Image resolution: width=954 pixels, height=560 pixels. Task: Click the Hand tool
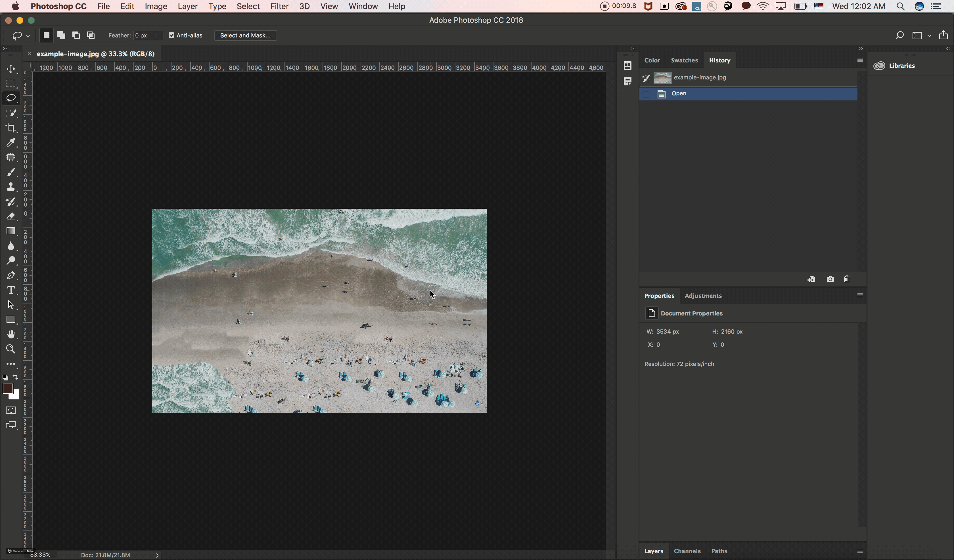[x=11, y=334]
